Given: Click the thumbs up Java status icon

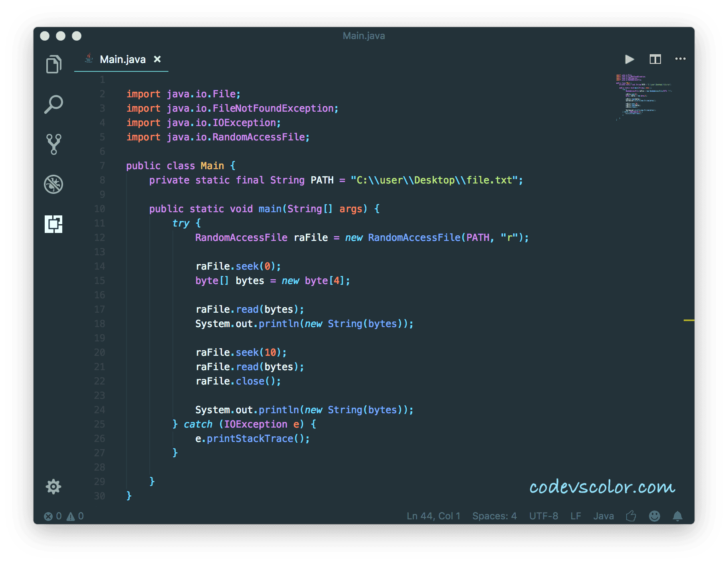Looking at the screenshot, I should (631, 516).
